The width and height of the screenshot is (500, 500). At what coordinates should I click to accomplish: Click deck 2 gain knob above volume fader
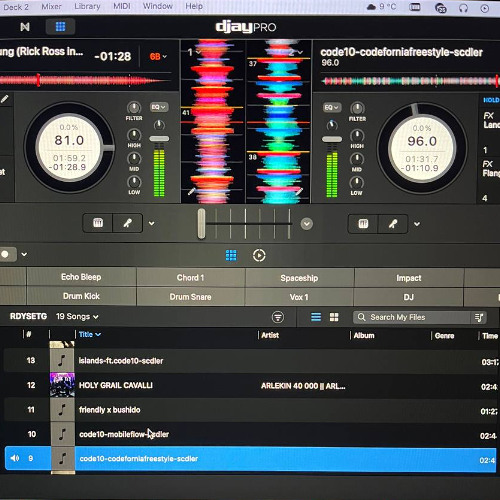click(331, 125)
